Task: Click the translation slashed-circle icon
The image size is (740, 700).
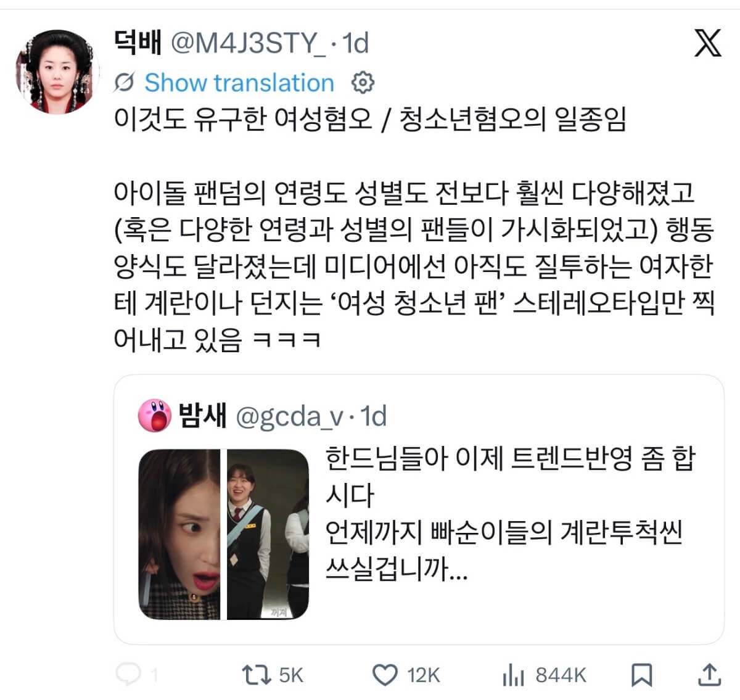Action: (125, 83)
